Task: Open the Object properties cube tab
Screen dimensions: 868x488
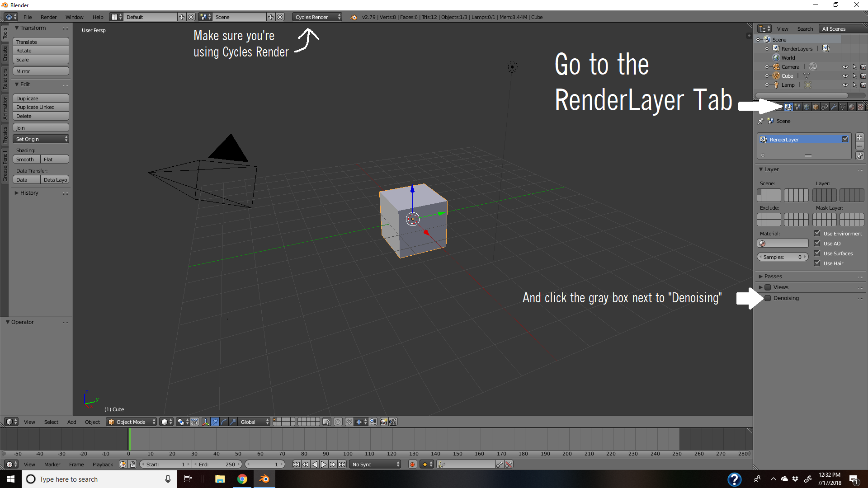Action: click(816, 107)
